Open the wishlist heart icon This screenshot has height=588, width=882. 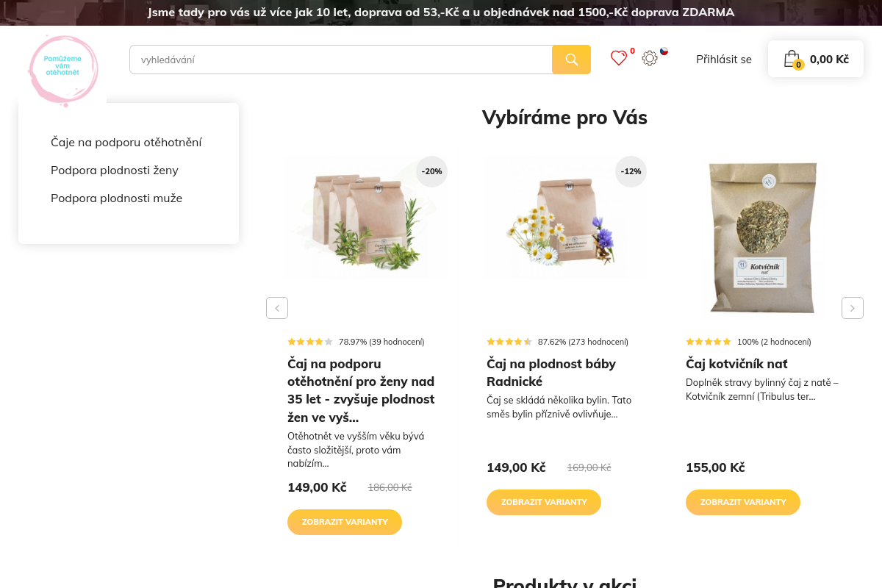pos(619,58)
